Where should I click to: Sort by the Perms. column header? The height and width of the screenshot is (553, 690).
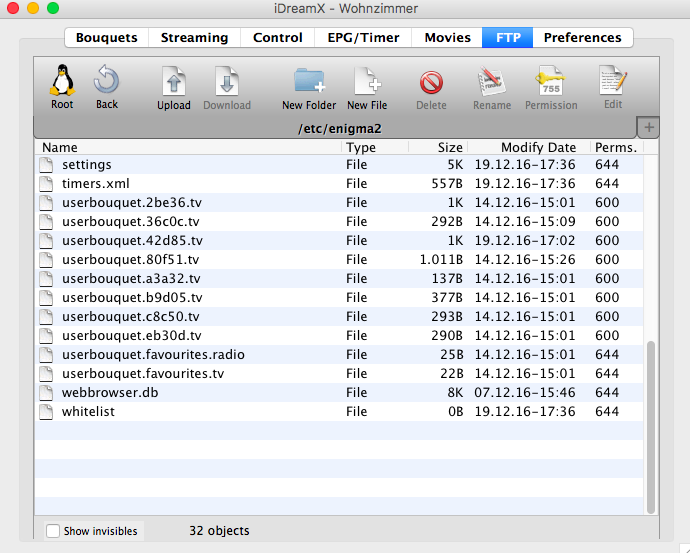pos(616,147)
